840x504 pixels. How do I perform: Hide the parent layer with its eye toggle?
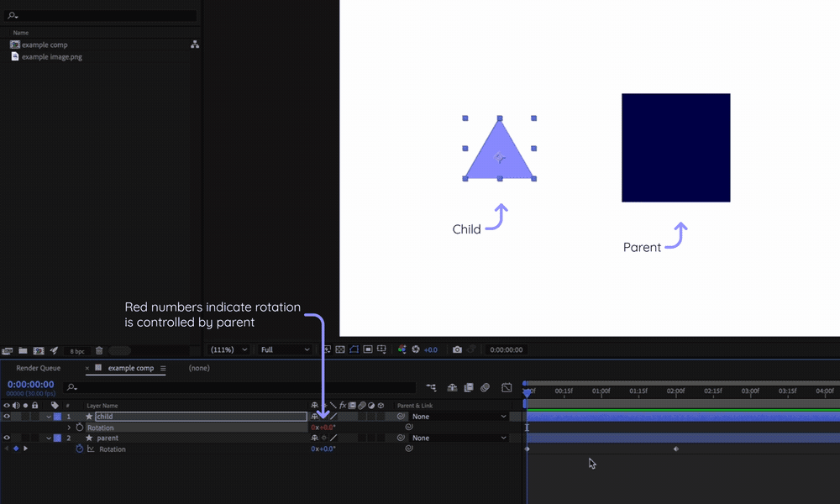coord(8,438)
